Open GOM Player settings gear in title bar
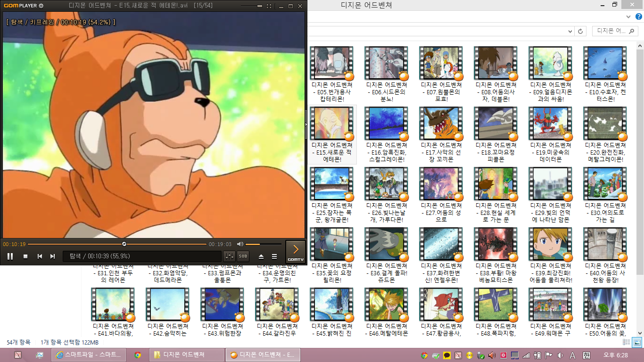The width and height of the screenshot is (644, 362). (x=41, y=6)
